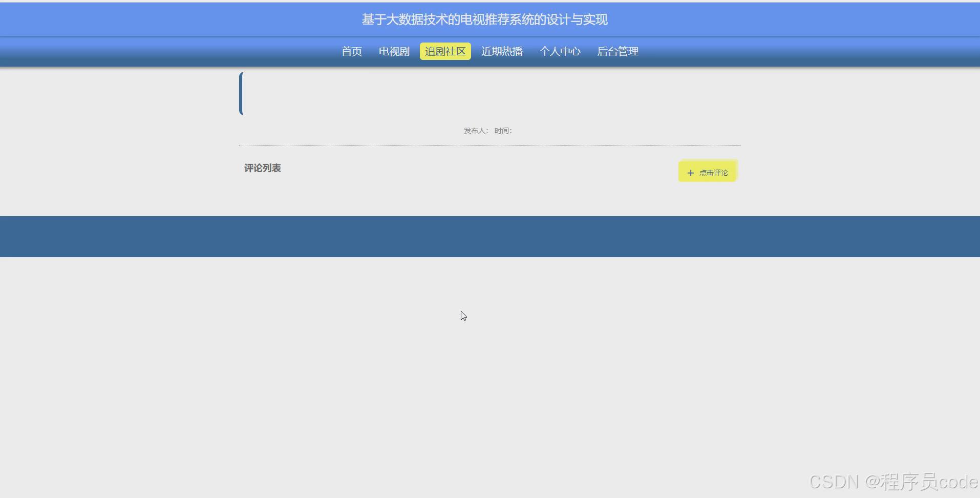Open the 个人中心 navigation item

(x=560, y=51)
